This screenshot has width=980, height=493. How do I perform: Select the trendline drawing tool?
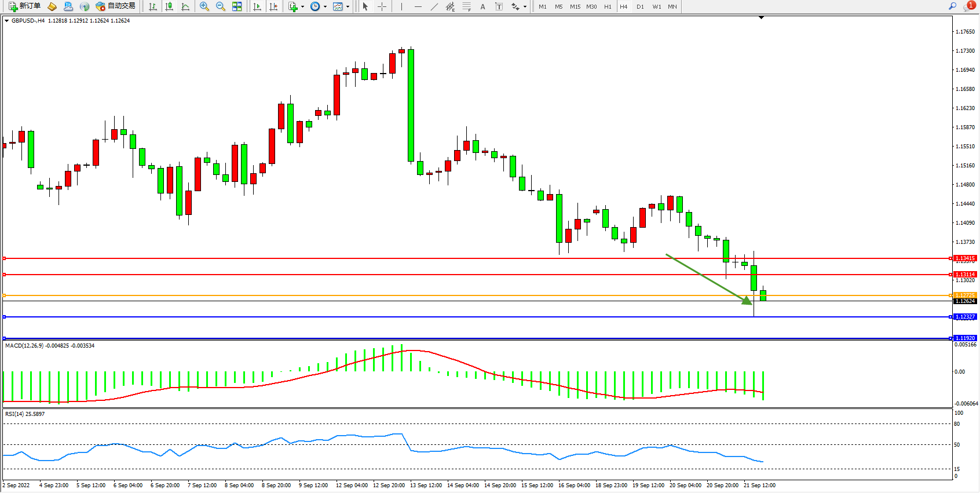pyautogui.click(x=434, y=6)
